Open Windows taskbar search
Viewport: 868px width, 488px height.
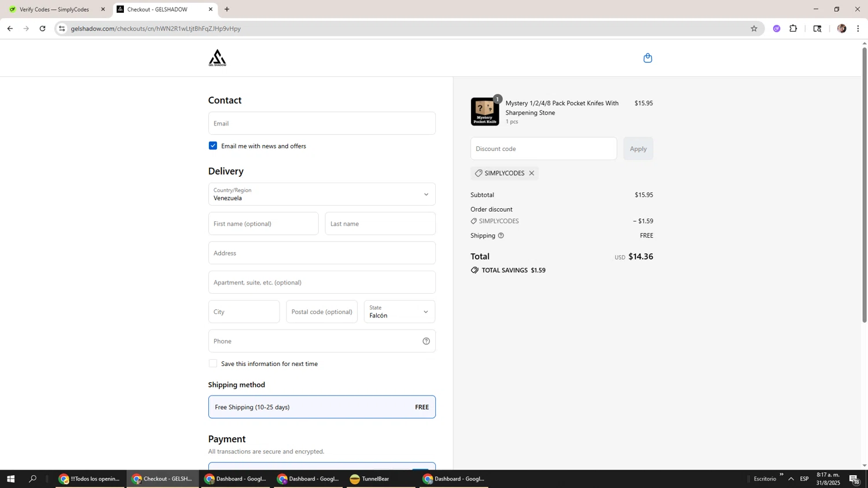(x=33, y=479)
